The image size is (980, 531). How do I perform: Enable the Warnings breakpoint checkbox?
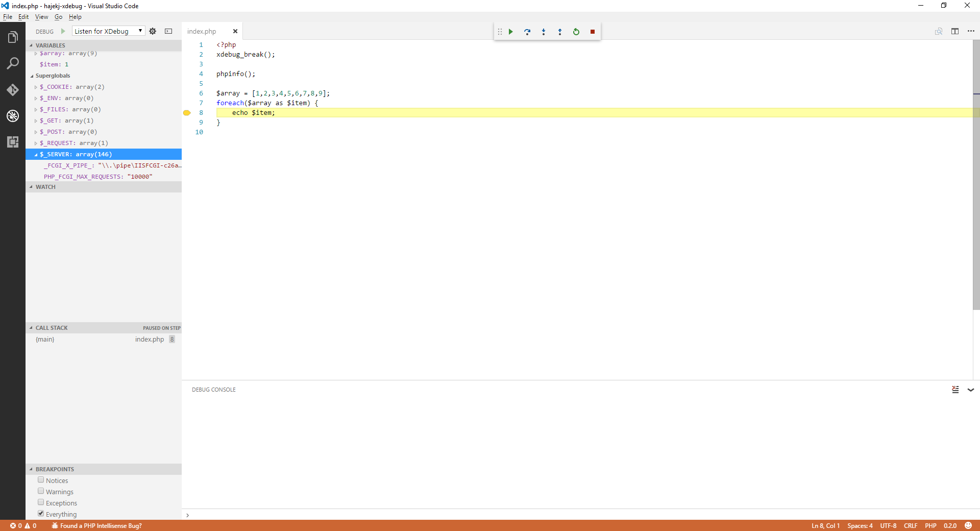click(x=41, y=491)
